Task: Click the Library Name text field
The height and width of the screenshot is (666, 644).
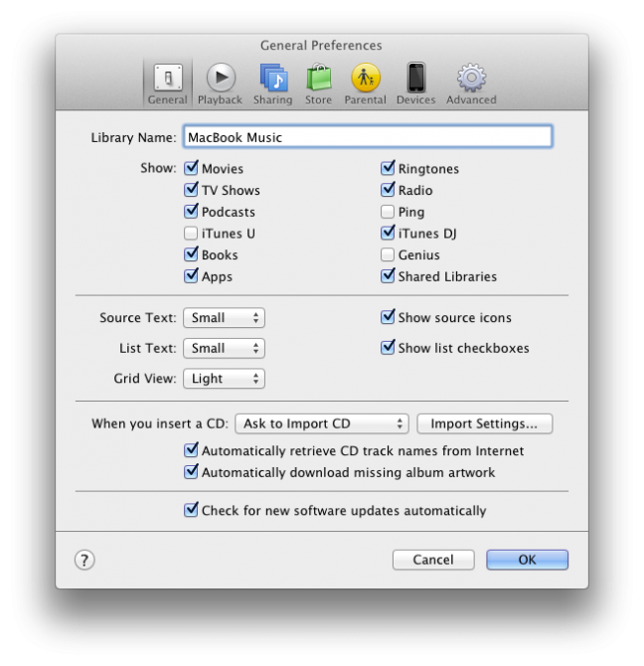Action: pos(367,137)
